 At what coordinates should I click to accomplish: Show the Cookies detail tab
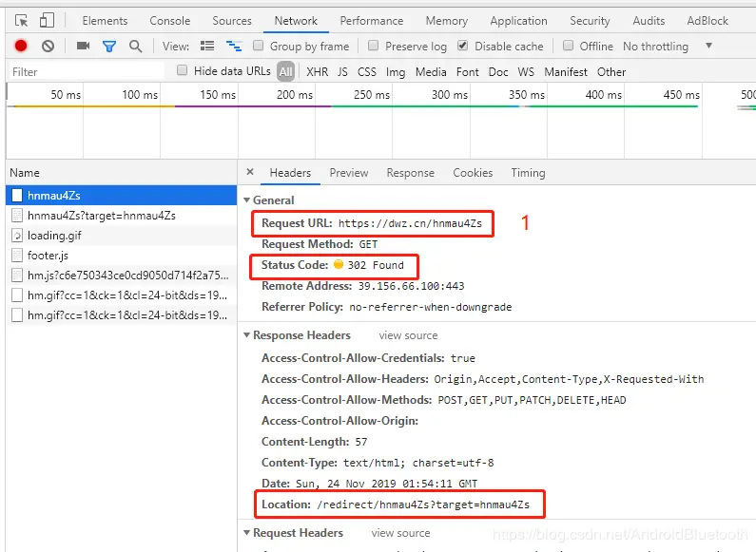(x=473, y=173)
